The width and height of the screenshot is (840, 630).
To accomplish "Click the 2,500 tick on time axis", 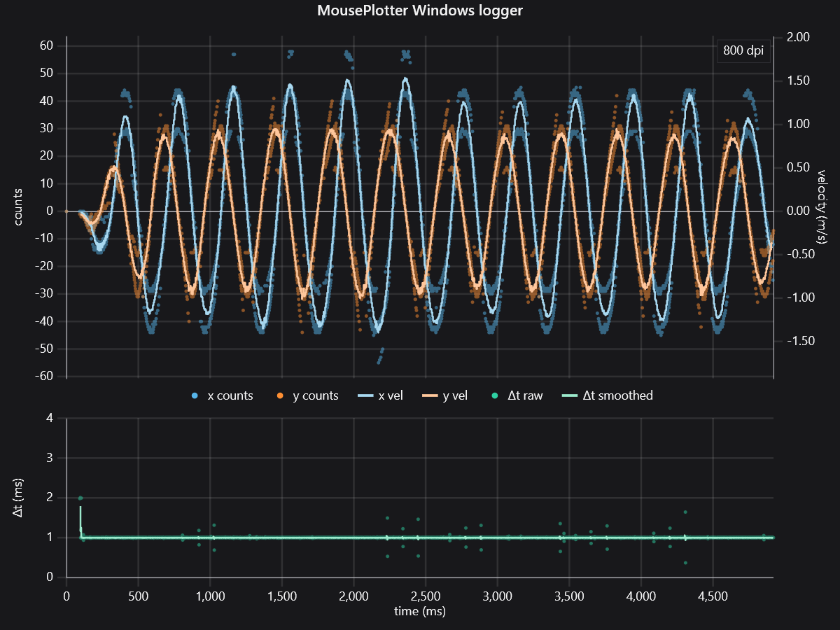I will [x=425, y=595].
